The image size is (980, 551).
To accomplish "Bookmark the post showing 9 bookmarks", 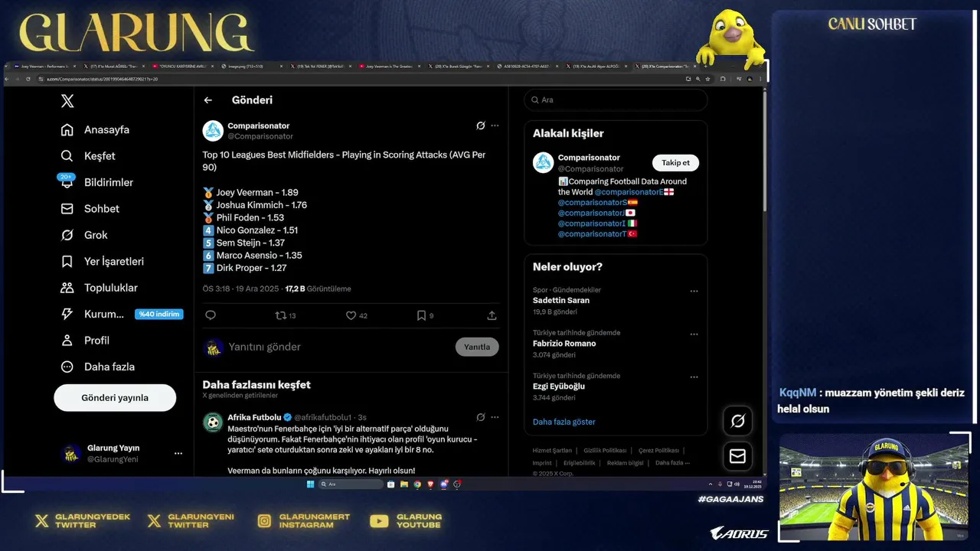I will point(425,315).
